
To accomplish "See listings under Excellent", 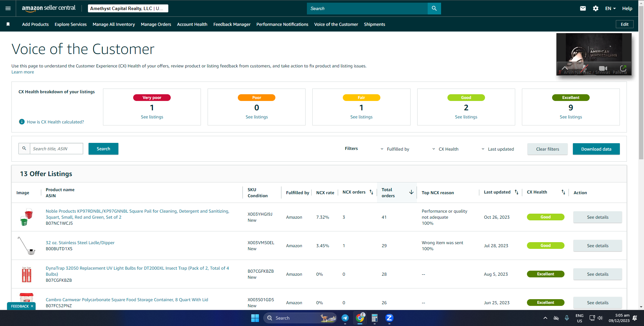I will click(571, 117).
